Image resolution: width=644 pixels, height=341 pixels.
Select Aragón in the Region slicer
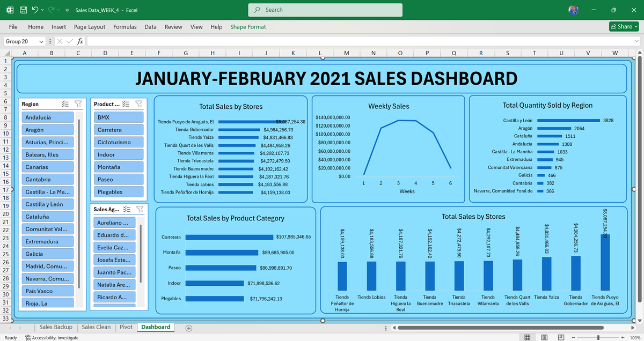tap(47, 130)
